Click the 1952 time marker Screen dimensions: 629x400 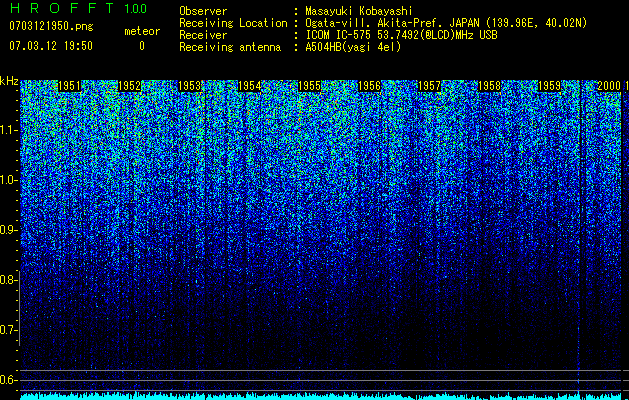(x=130, y=86)
